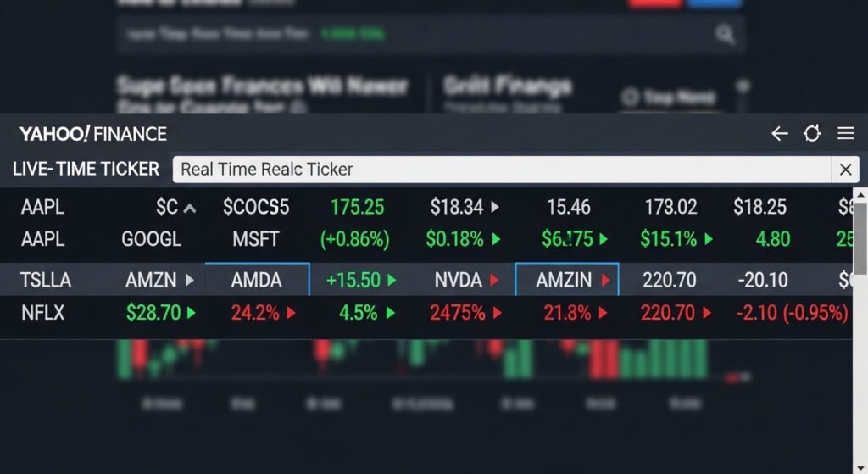Open the hamburger menu
Screen dimensions: 868x474
pos(845,134)
